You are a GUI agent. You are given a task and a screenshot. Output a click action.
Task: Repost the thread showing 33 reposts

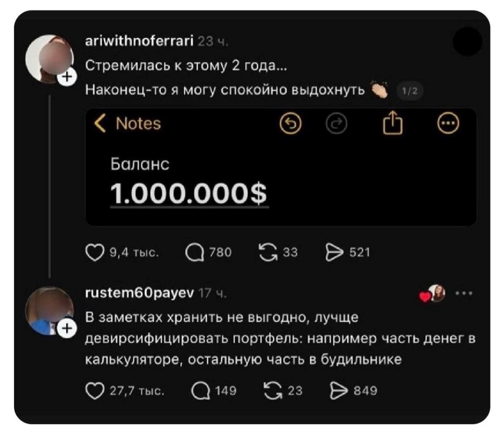click(x=268, y=252)
